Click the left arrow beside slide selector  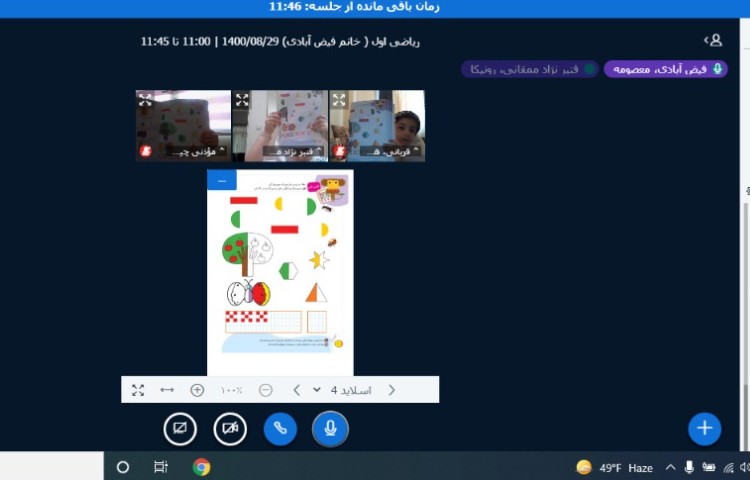click(297, 390)
